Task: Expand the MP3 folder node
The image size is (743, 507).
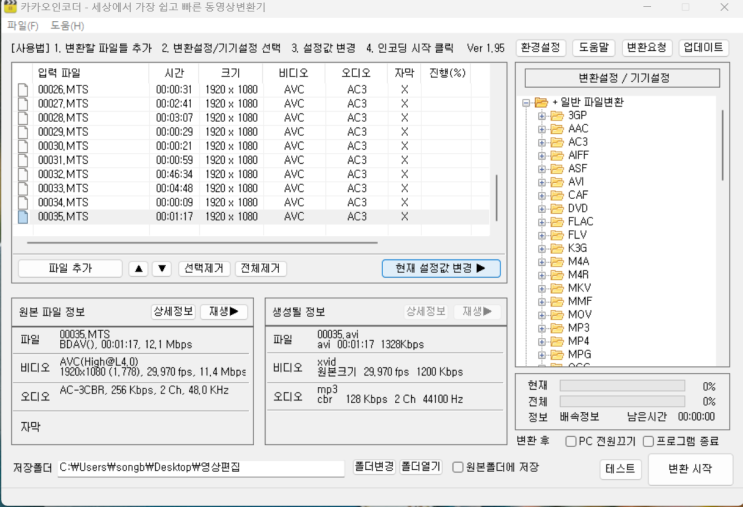Action: 542,328
